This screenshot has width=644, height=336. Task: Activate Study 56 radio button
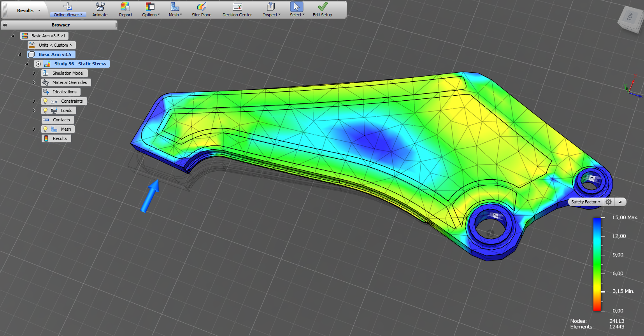coord(38,64)
